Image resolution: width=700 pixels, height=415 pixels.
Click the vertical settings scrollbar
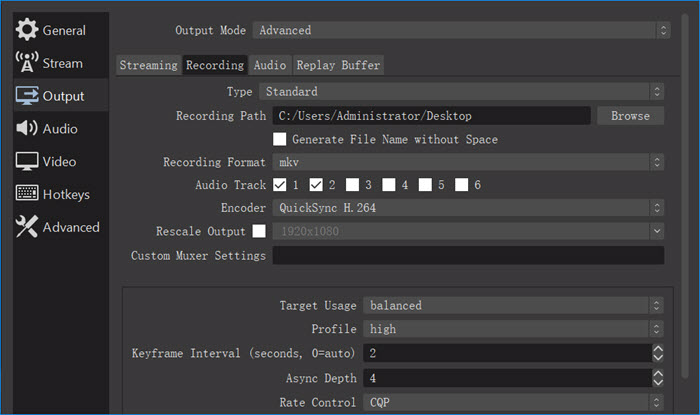point(685,196)
